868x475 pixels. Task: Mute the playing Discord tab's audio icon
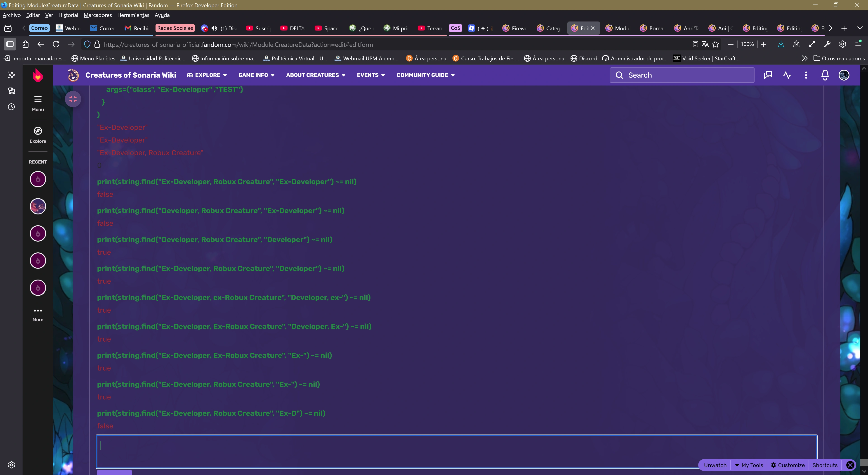click(x=214, y=28)
